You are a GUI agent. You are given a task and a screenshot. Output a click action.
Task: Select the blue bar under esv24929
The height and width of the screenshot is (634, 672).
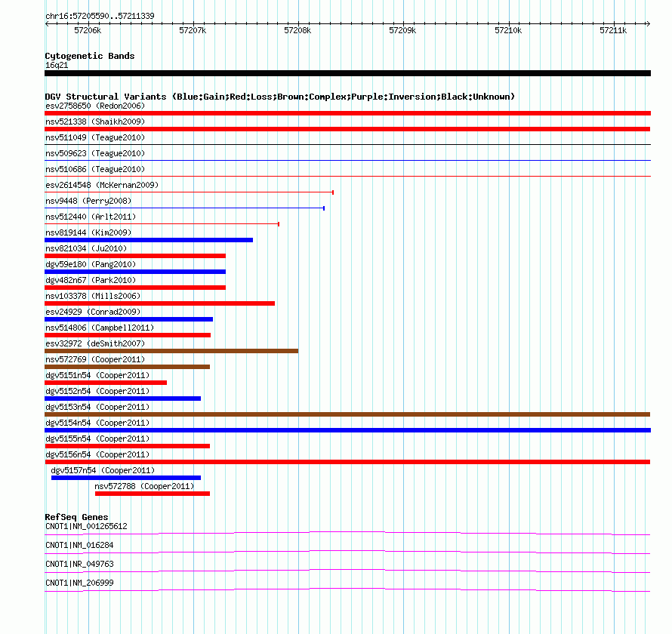click(x=128, y=319)
